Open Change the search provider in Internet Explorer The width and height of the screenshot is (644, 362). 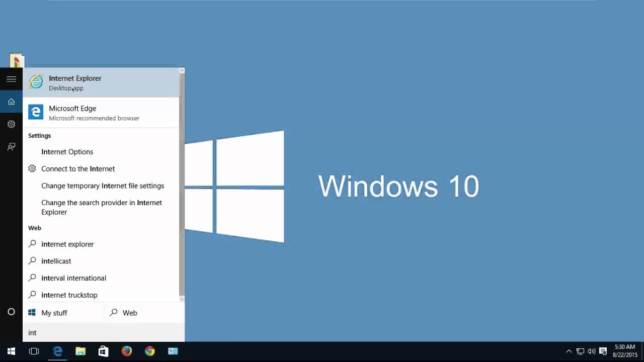[101, 207]
